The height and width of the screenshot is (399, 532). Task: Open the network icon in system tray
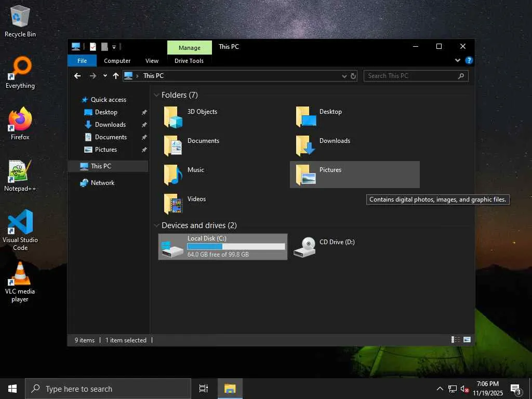click(x=453, y=389)
